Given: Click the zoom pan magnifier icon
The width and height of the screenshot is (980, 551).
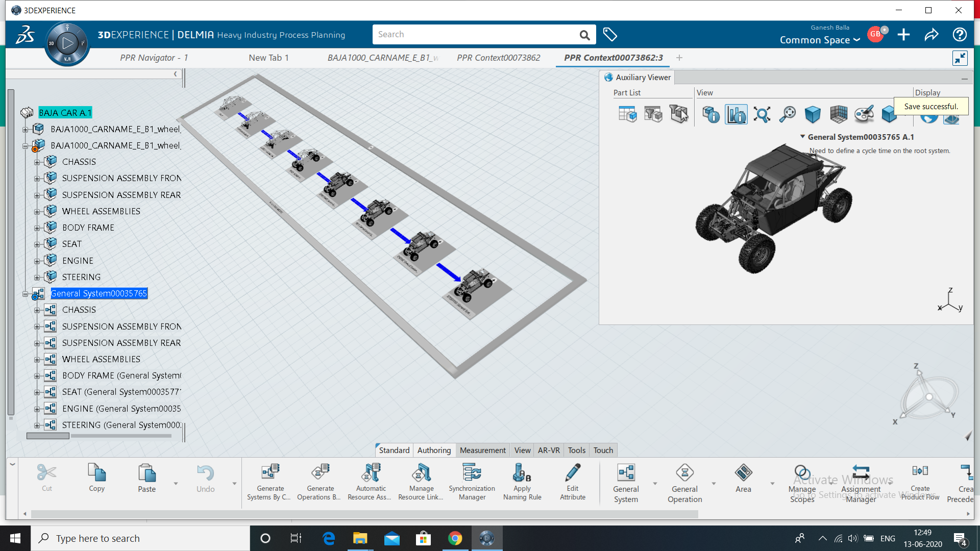Looking at the screenshot, I should tap(788, 114).
